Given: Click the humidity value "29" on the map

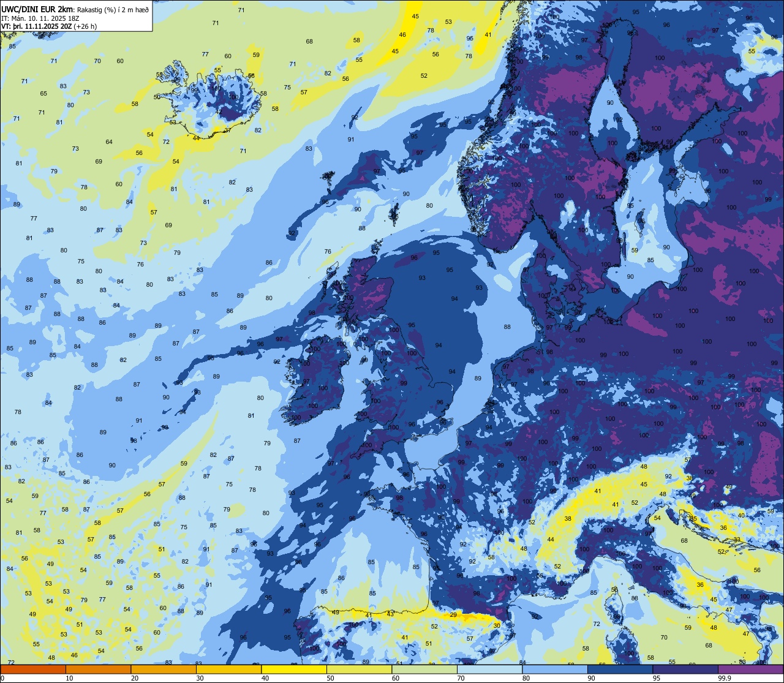Looking at the screenshot, I should point(453,614).
